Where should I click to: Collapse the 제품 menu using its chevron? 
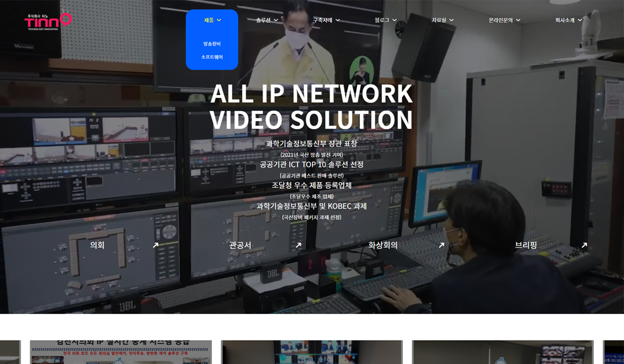click(x=219, y=20)
